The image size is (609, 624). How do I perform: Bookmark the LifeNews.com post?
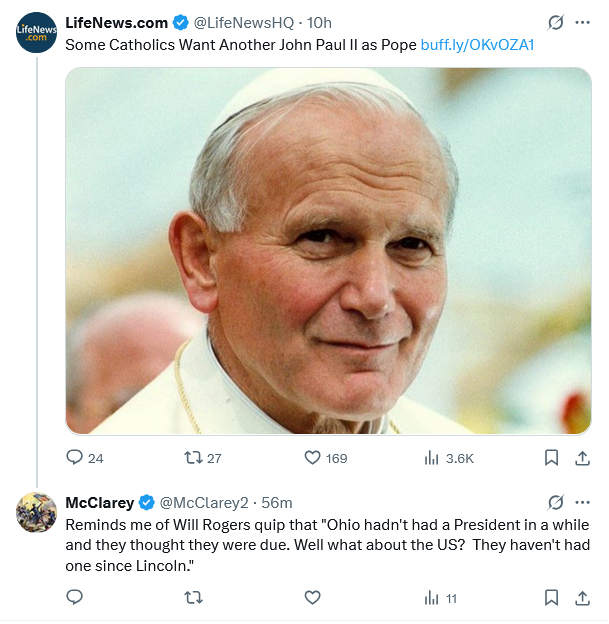pyautogui.click(x=551, y=458)
